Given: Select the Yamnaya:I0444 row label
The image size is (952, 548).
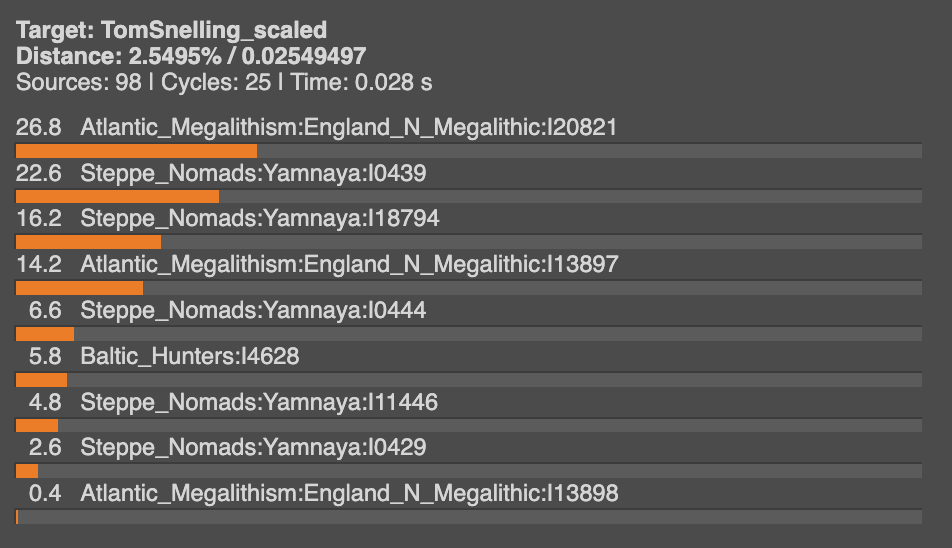Looking at the screenshot, I should [x=253, y=311].
